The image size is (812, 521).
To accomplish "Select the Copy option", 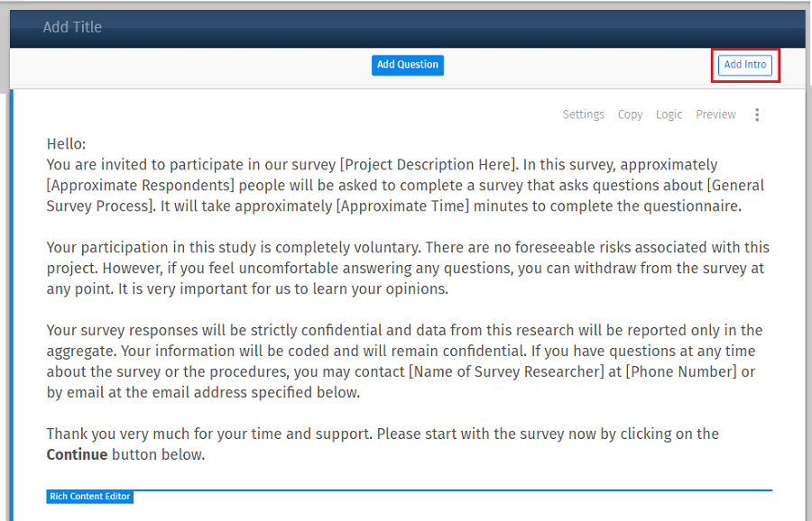I will point(630,114).
